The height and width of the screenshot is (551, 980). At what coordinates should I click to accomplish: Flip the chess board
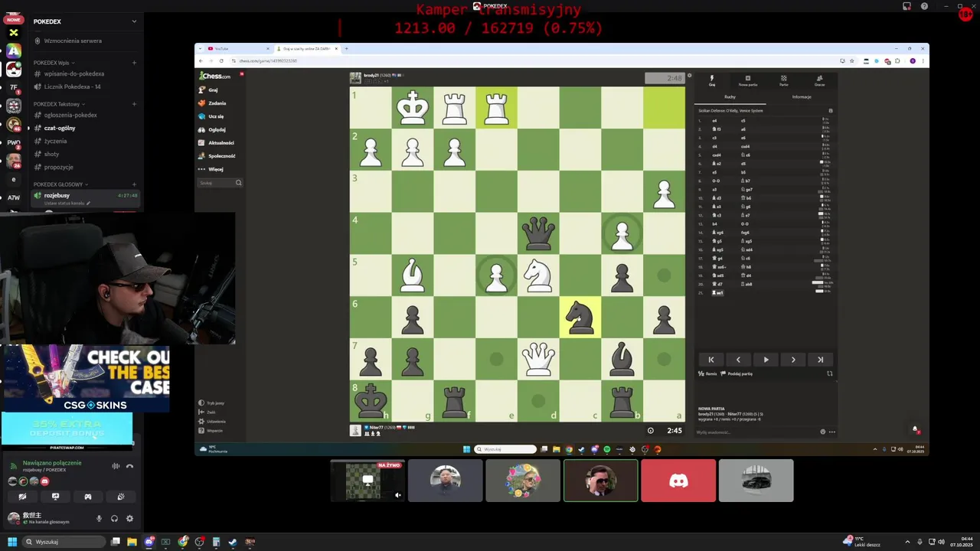pos(829,373)
